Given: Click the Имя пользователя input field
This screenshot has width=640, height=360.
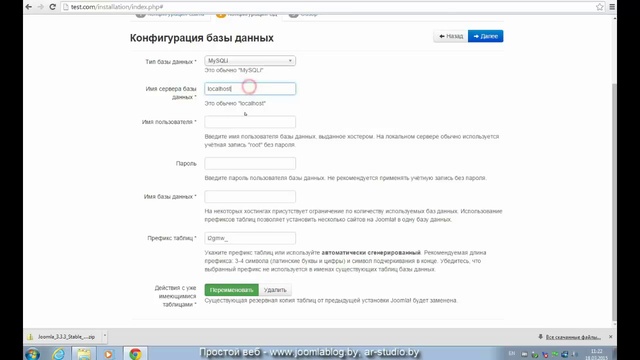Looking at the screenshot, I should pyautogui.click(x=250, y=122).
